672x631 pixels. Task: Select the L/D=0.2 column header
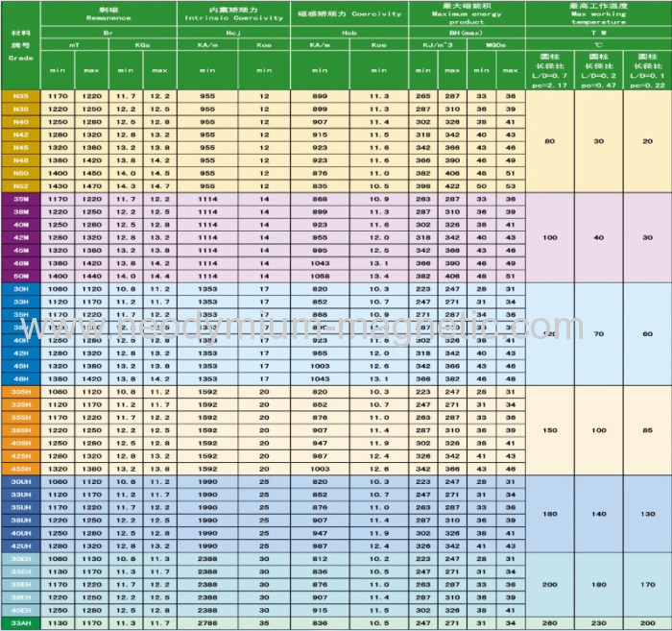click(599, 71)
